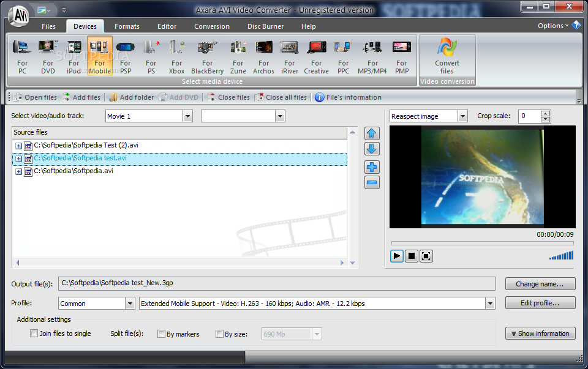Open the Editor tab

coord(167,26)
